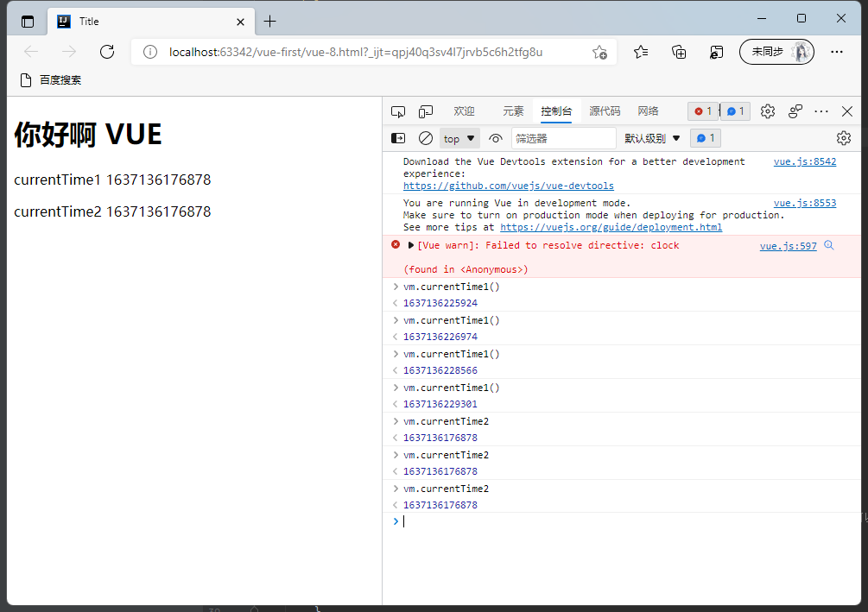This screenshot has height=612, width=868.
Task: Activate the inspect element picker tool
Action: pos(398,111)
